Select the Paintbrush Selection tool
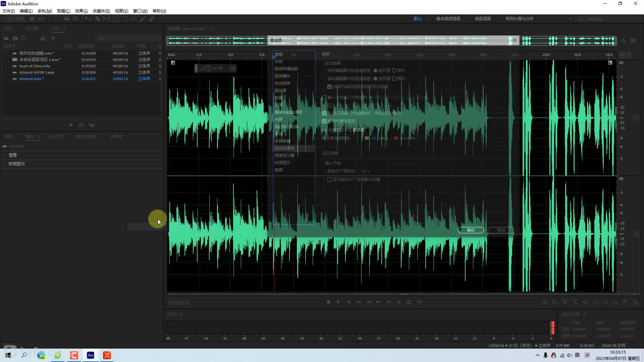 click(x=143, y=18)
